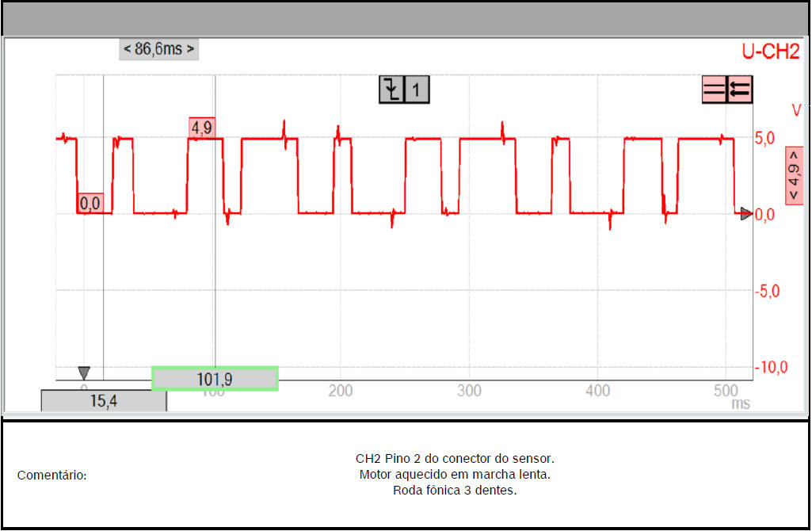Click the Comentário label

[51, 476]
